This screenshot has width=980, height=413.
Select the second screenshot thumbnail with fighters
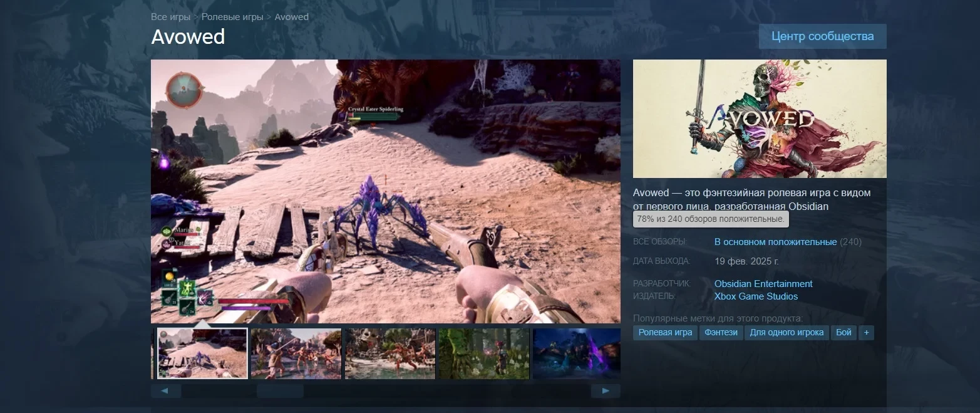(x=296, y=353)
